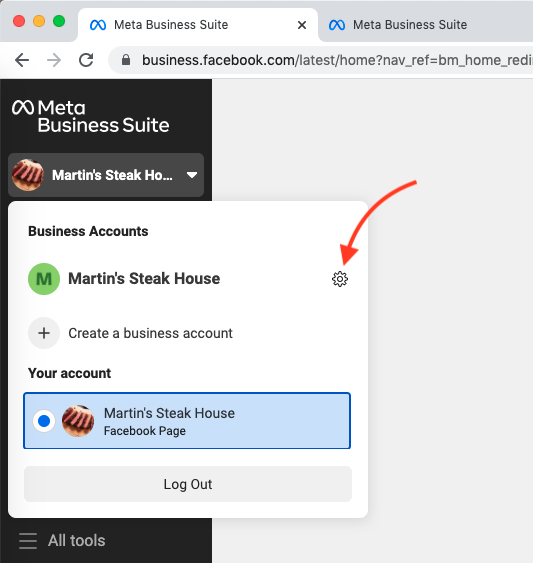Click the steak page thumbnail in Your account

(78, 421)
